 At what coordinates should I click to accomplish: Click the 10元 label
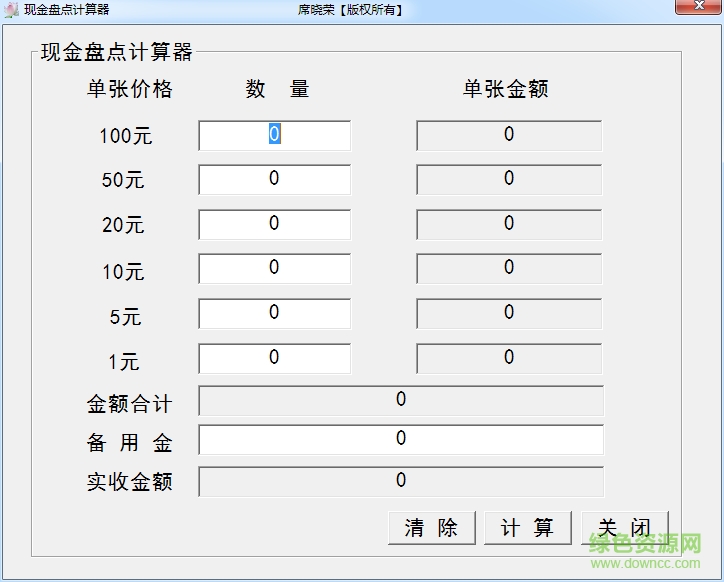point(123,272)
